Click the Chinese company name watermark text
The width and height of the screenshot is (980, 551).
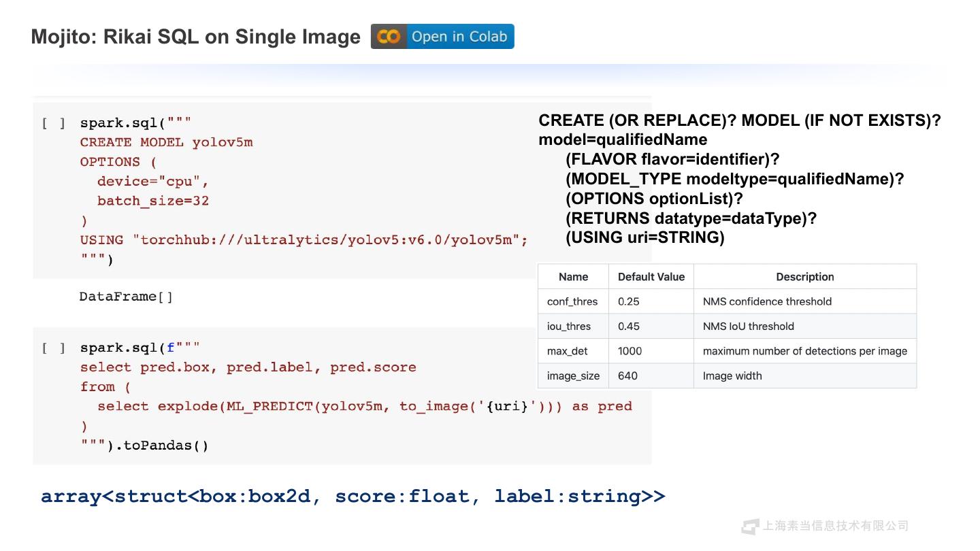(835, 526)
